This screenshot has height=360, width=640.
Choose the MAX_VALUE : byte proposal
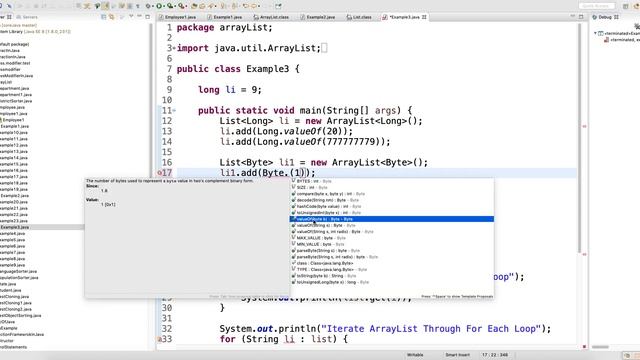(x=392, y=238)
